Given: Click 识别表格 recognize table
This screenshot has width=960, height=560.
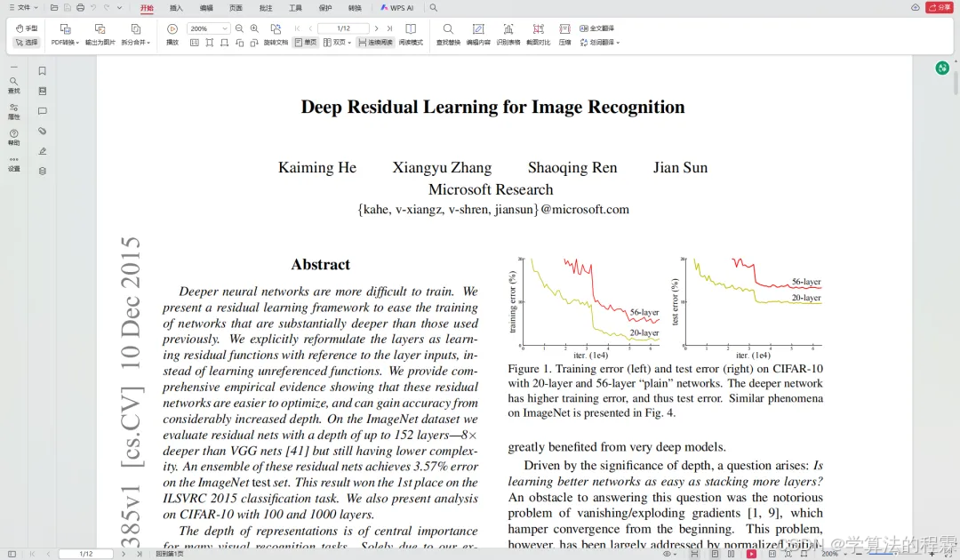Looking at the screenshot, I should 508,35.
